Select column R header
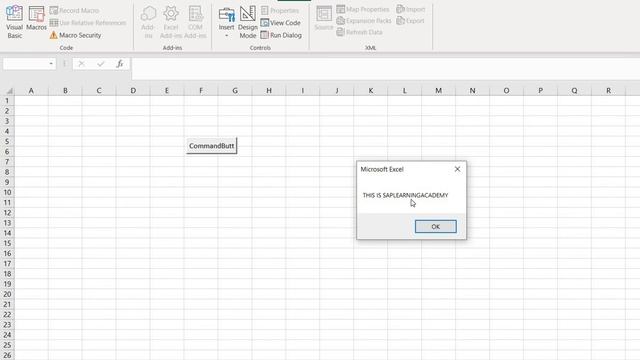 coord(608,91)
